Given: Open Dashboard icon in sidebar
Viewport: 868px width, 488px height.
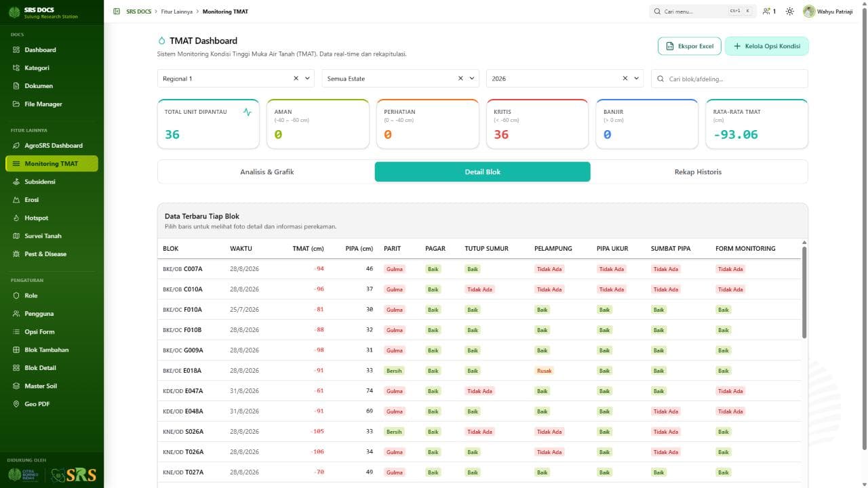Looking at the screenshot, I should pos(17,50).
